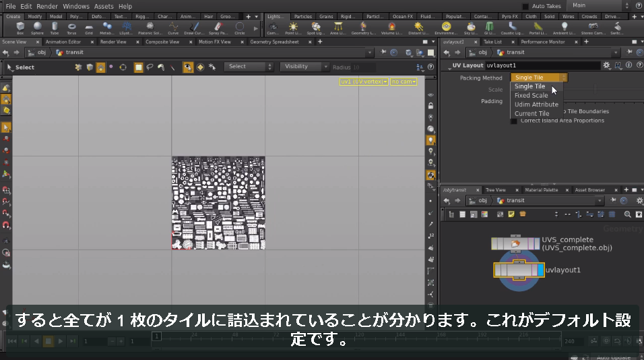644x360 pixels.
Task: Add a Point Light from shelf
Action: click(293, 28)
